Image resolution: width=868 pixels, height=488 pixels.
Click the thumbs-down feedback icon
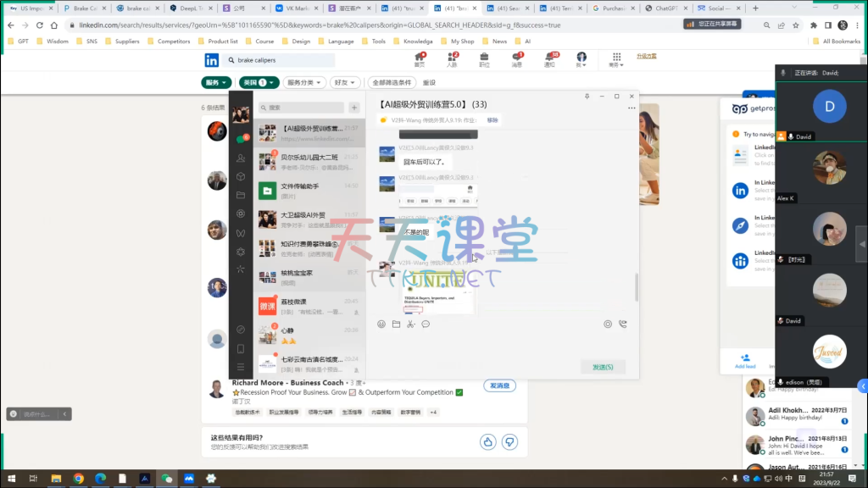[x=509, y=441]
